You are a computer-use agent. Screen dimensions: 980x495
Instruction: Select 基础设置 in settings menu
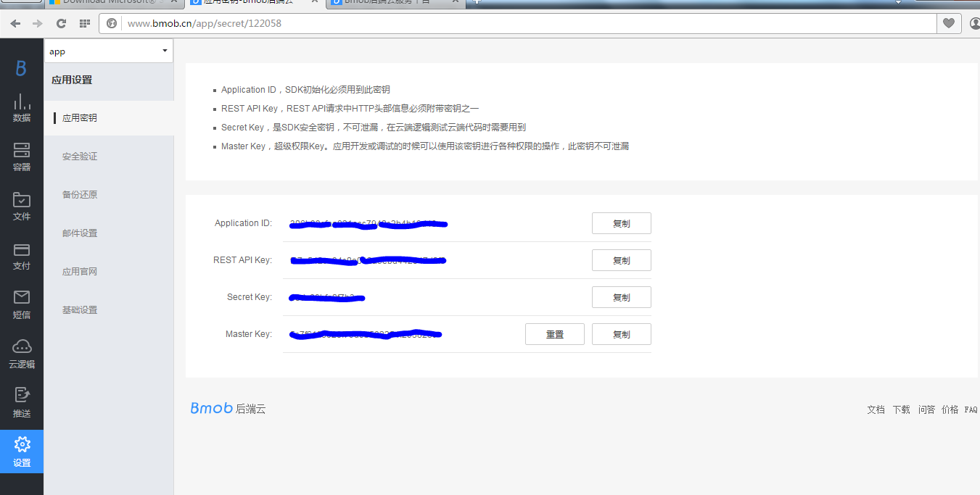tap(80, 309)
